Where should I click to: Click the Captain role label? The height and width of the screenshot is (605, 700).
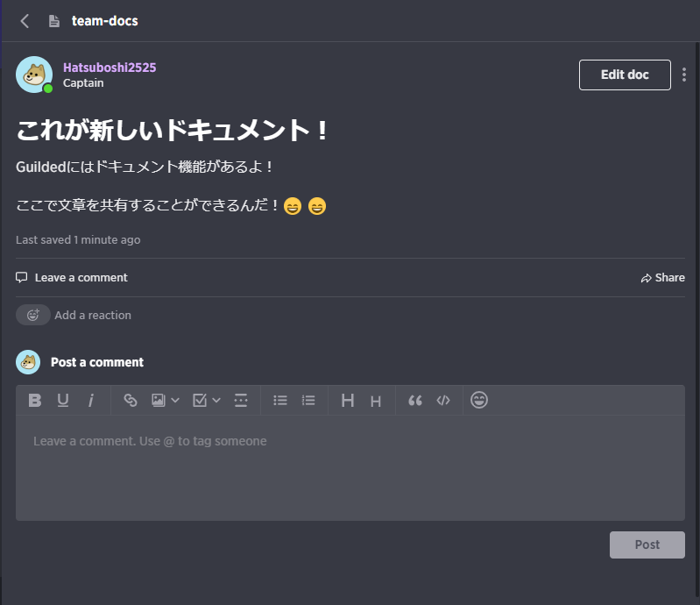coord(83,83)
